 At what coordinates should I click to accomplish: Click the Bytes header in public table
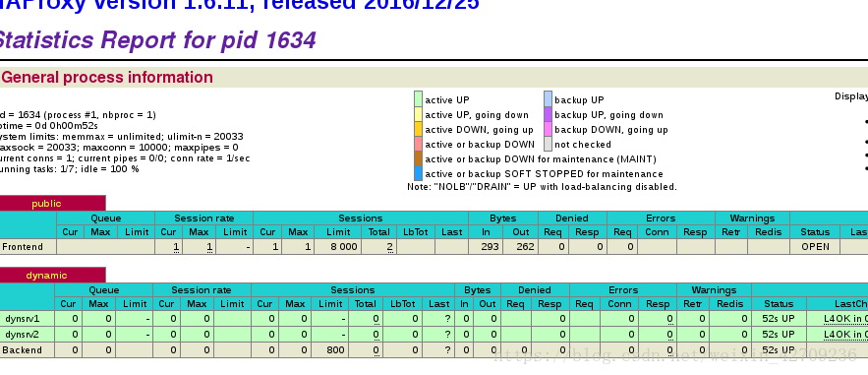[503, 219]
